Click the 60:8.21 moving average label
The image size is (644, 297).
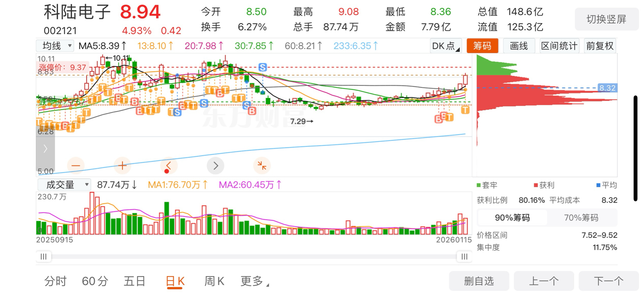[x=304, y=46]
